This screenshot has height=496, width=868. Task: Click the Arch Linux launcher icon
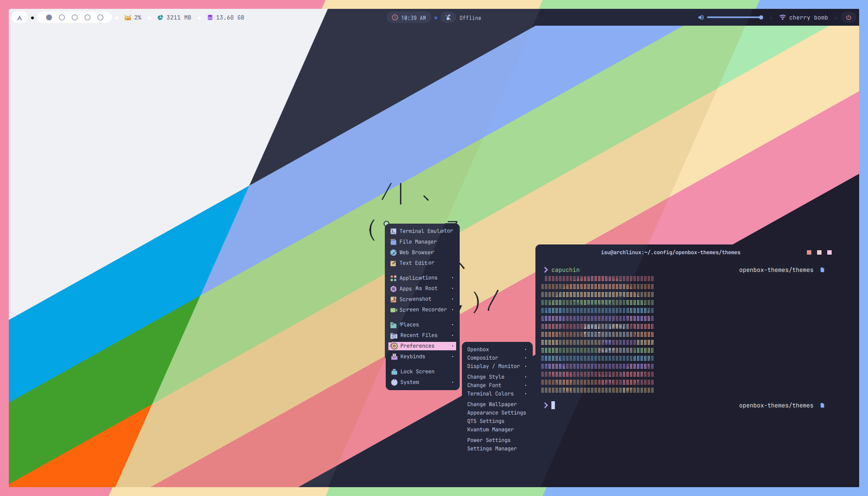click(x=19, y=18)
